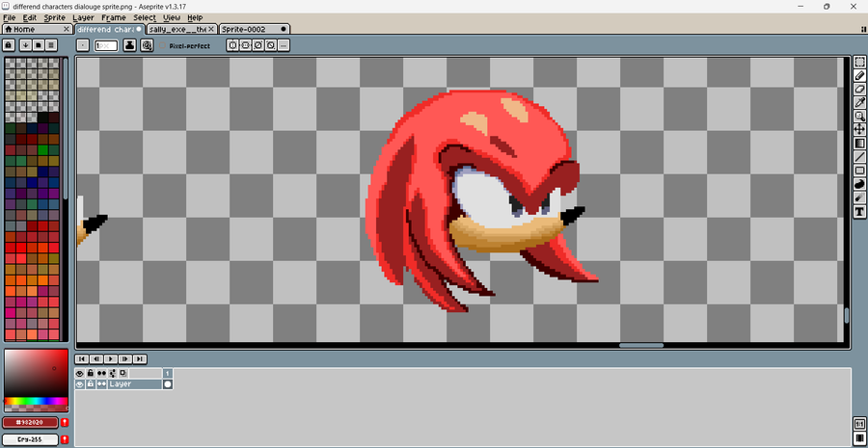The height and width of the screenshot is (448, 868).
Task: Click background color Gry-255 button
Action: [31, 439]
